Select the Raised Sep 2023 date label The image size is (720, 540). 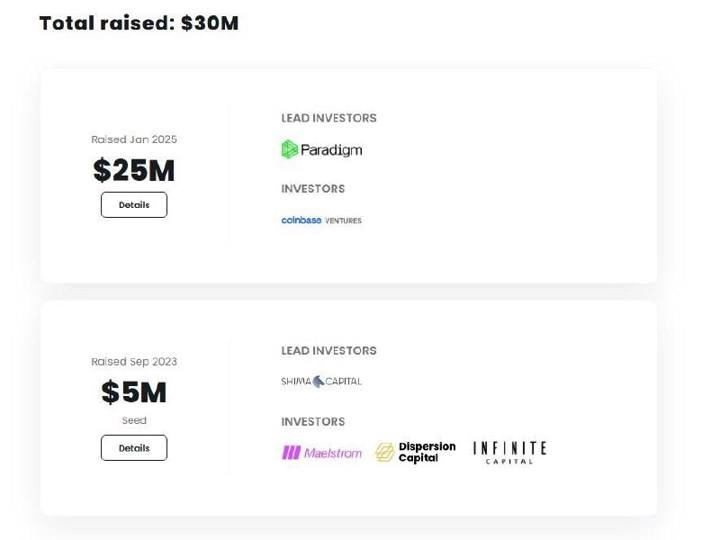point(134,362)
